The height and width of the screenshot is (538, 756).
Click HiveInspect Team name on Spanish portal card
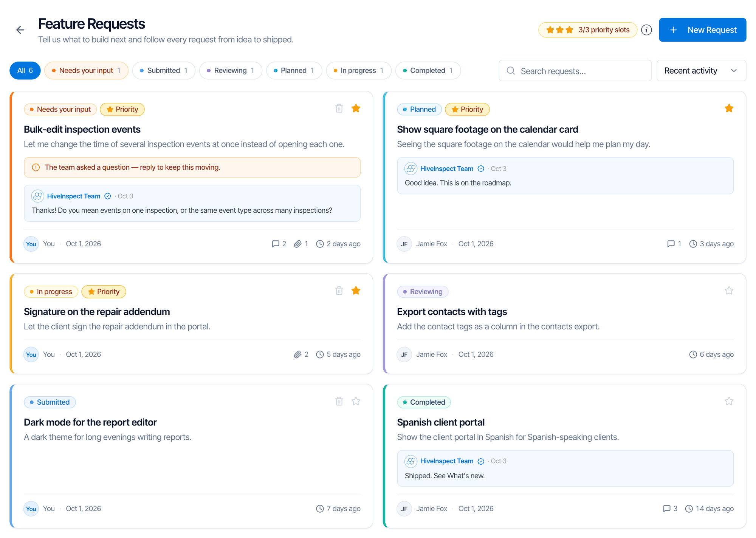click(x=447, y=461)
